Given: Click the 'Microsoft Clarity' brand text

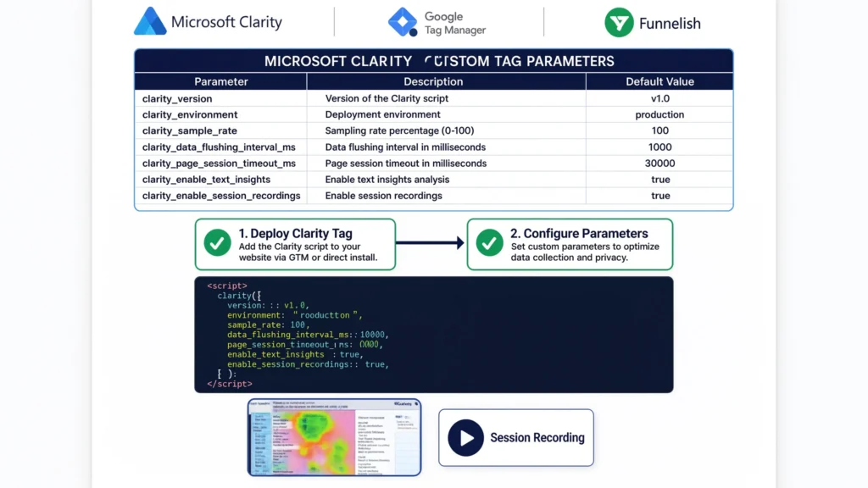Looking at the screenshot, I should coord(226,21).
